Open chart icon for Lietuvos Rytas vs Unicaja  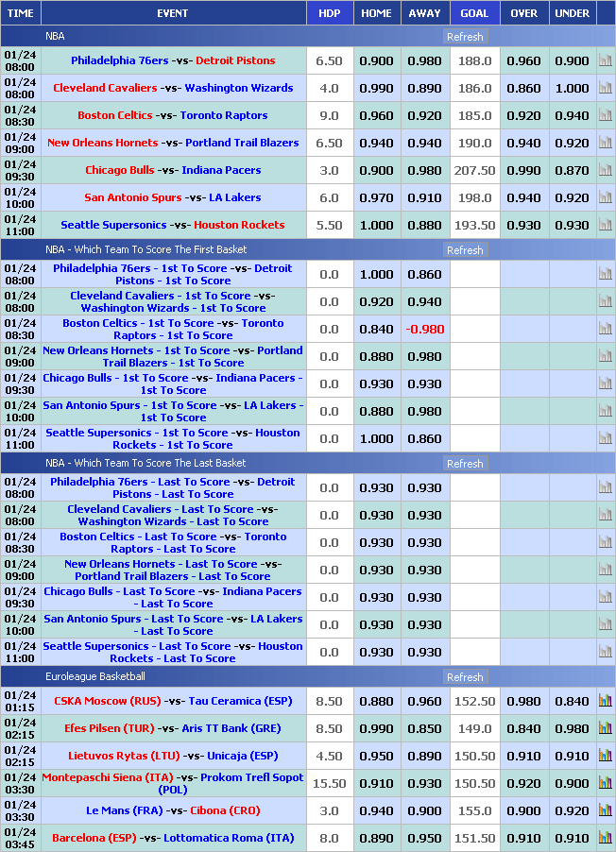pos(606,756)
